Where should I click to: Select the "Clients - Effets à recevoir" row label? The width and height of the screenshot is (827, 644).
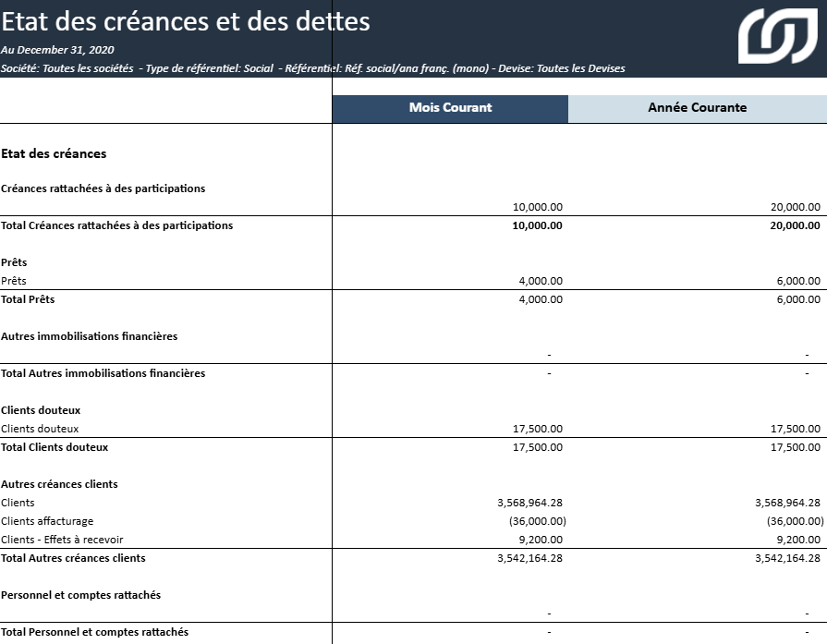[x=62, y=540]
